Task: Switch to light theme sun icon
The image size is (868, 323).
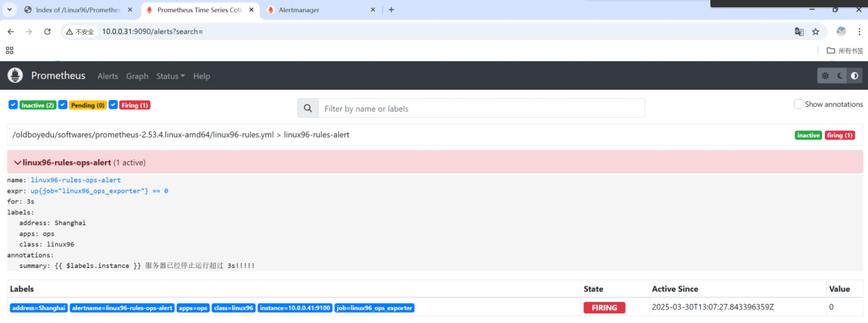Action: 825,76
